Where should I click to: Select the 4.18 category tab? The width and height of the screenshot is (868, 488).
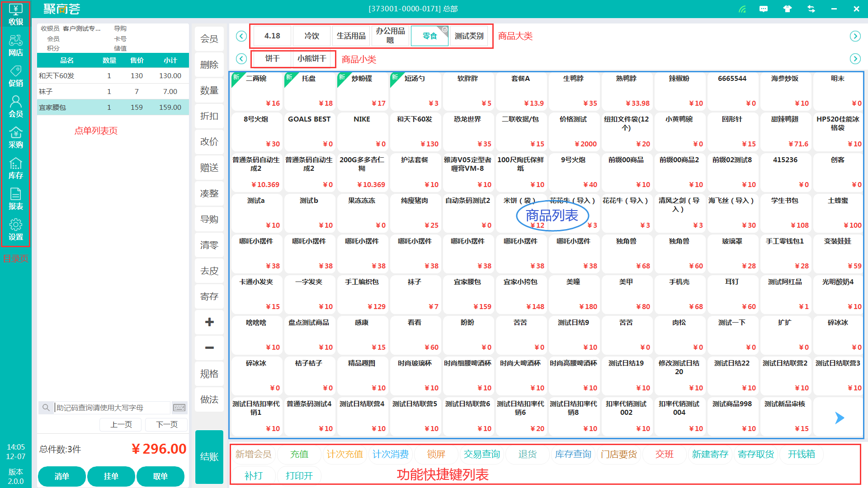pos(272,36)
